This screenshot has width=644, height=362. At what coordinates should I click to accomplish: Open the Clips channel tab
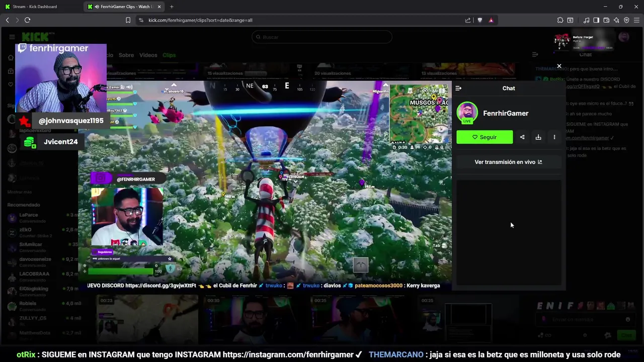tap(169, 55)
